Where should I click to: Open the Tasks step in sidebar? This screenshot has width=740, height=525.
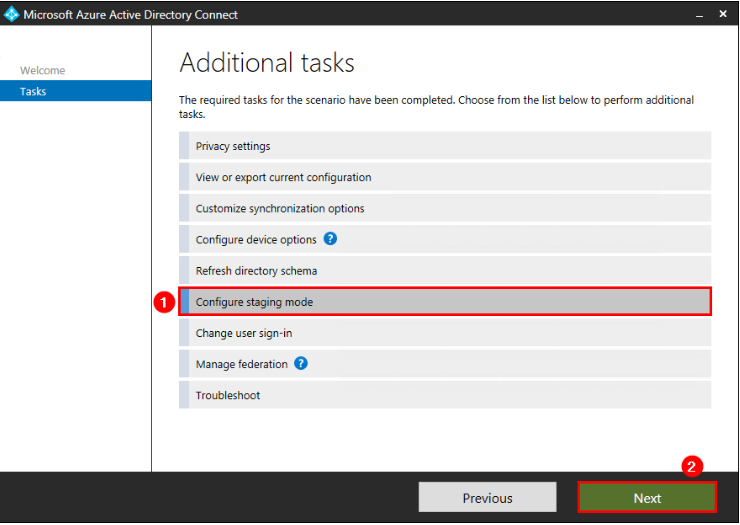[x=76, y=91]
